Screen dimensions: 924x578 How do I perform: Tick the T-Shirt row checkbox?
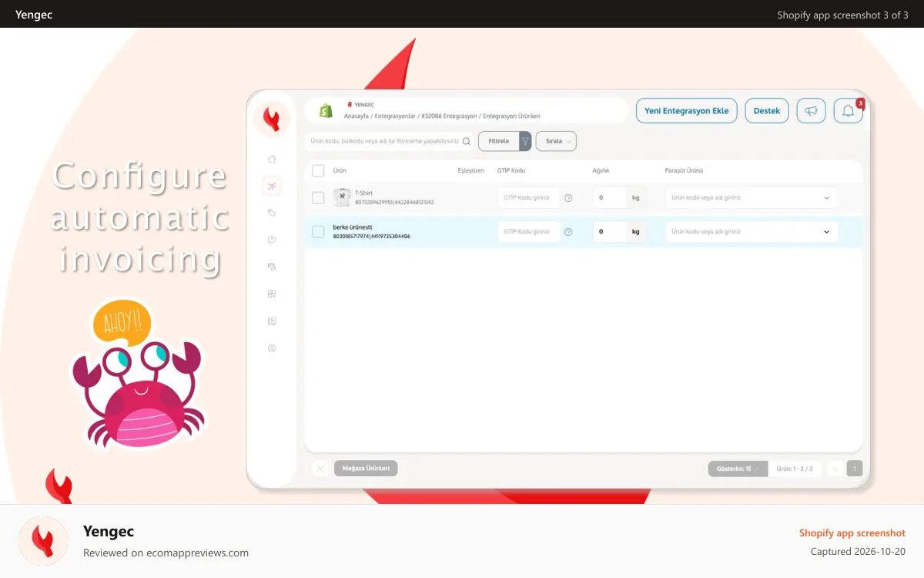(x=318, y=198)
